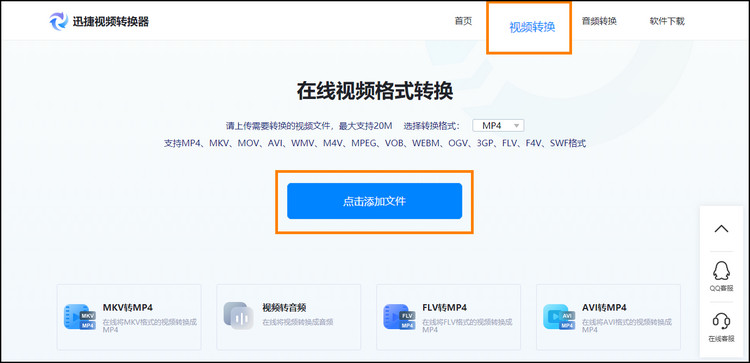Open QQ客服 penguin icon
This screenshot has height=363, width=750.
tap(721, 271)
